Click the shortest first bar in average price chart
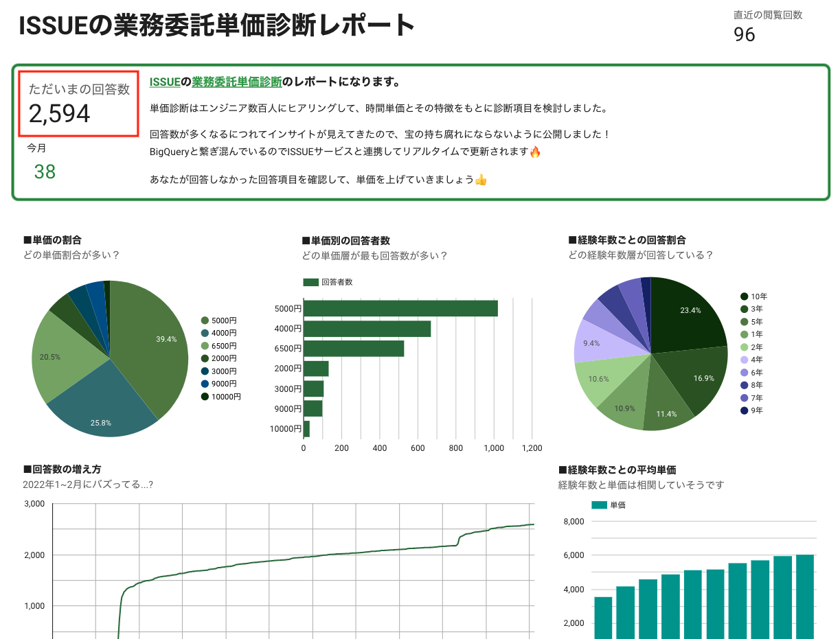Screen dimensions: 840x639 click(603, 618)
